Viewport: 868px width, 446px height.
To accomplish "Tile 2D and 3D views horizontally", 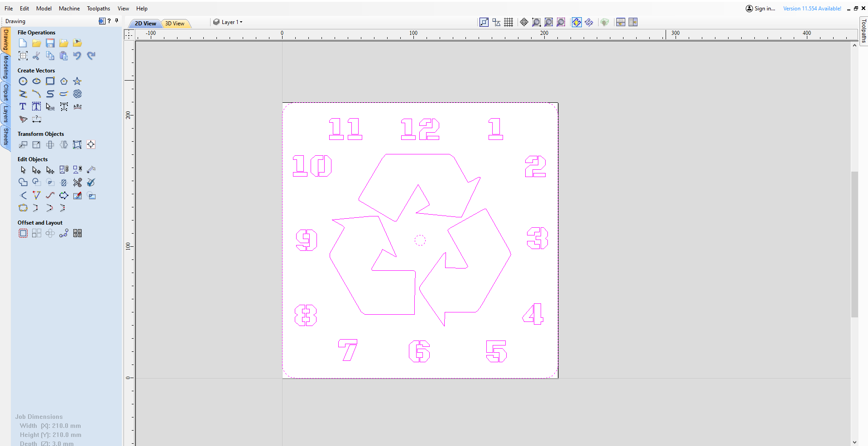I will (621, 22).
